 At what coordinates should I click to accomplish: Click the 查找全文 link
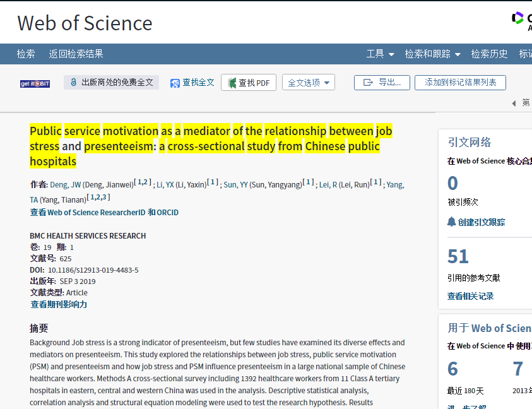[x=198, y=83]
